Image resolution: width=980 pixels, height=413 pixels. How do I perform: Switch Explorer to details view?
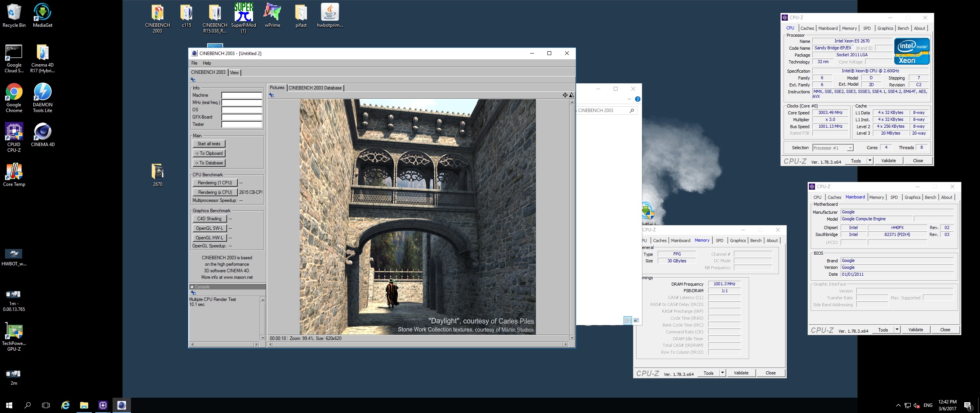pos(628,320)
